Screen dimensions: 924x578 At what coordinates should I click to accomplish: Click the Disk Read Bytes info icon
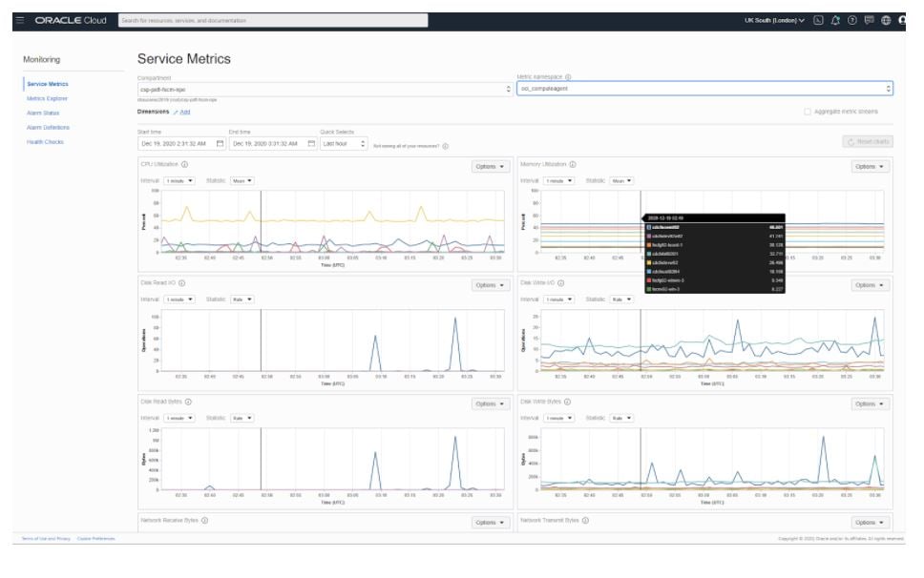click(x=188, y=402)
